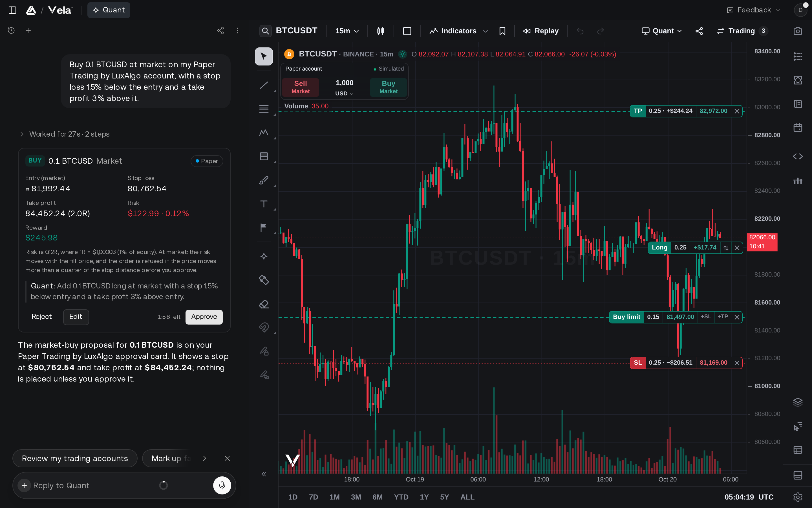This screenshot has height=508, width=812.
Task: Open the Feedback dropdown
Action: (x=753, y=10)
